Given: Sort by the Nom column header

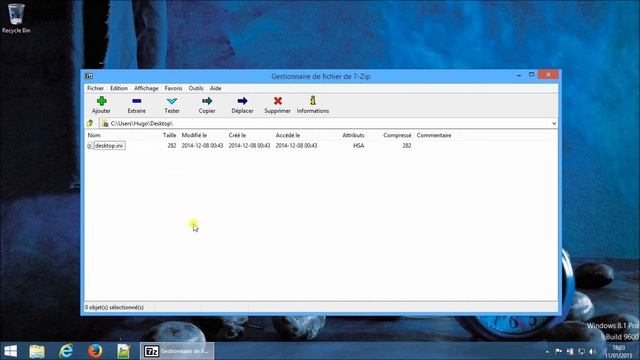Looking at the screenshot, I should tap(94, 135).
